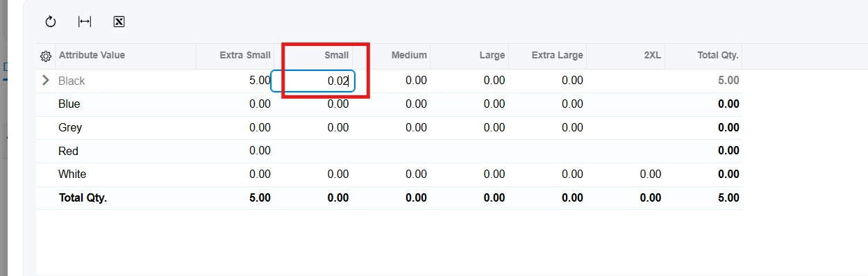Select the White attribute row

pos(389,174)
